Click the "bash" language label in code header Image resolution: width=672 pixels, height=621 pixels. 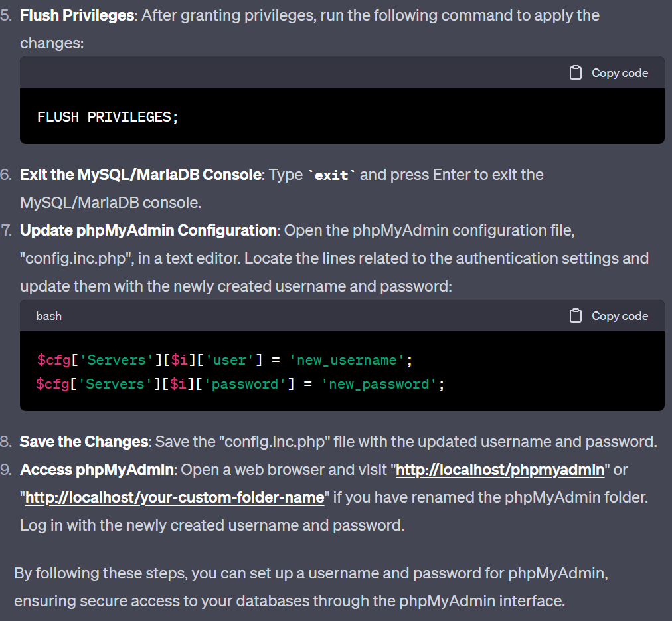pos(48,316)
